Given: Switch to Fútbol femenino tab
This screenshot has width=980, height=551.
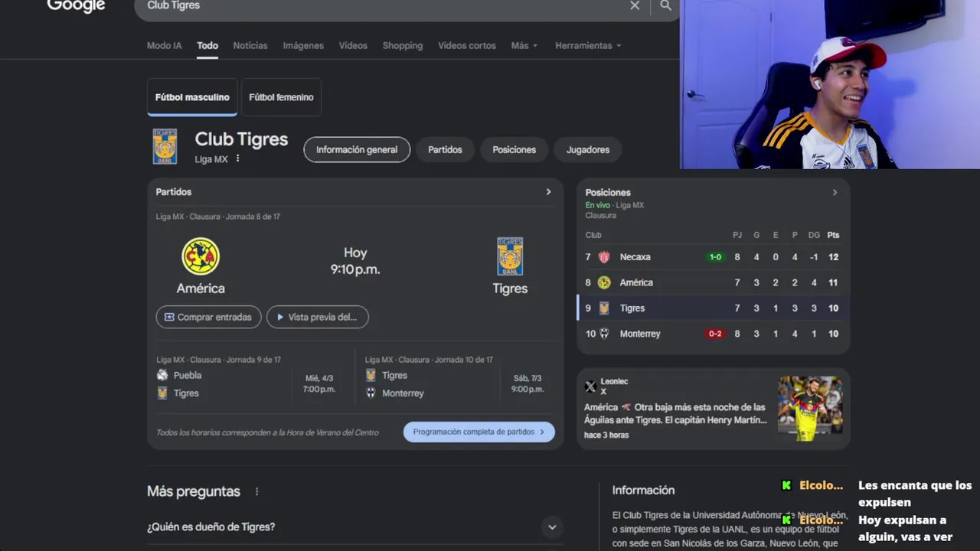Looking at the screenshot, I should (281, 97).
